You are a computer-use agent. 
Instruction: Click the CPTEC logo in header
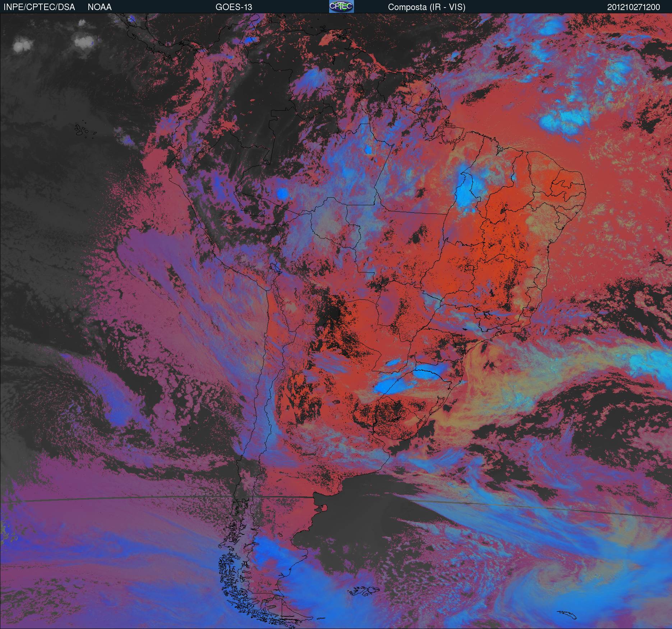coord(341,6)
